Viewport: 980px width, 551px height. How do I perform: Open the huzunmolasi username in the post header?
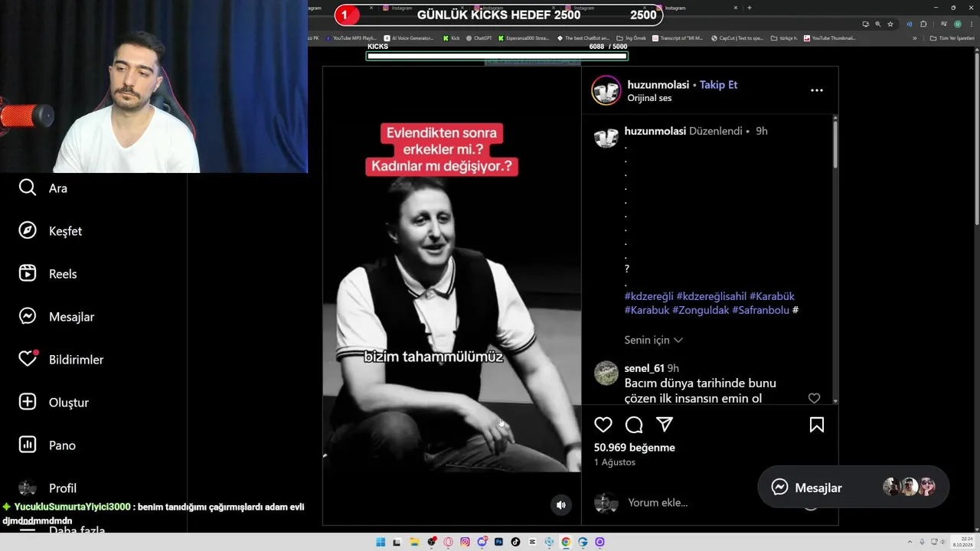[658, 85]
